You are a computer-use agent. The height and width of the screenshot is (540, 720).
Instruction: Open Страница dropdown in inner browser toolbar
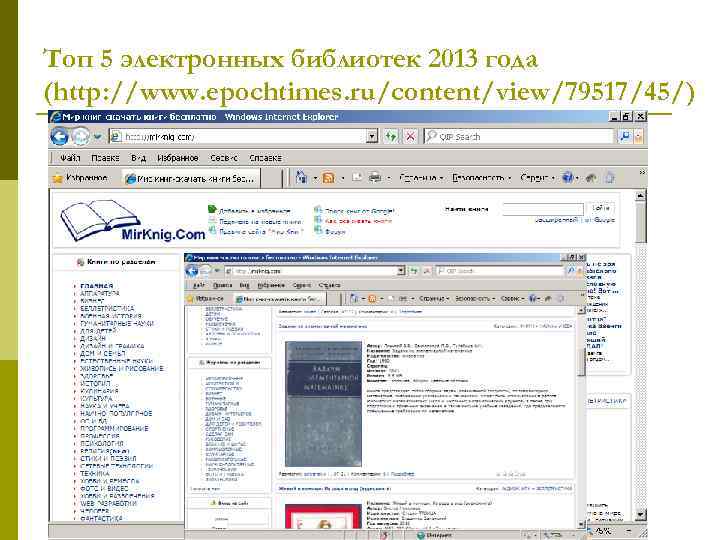tap(434, 298)
